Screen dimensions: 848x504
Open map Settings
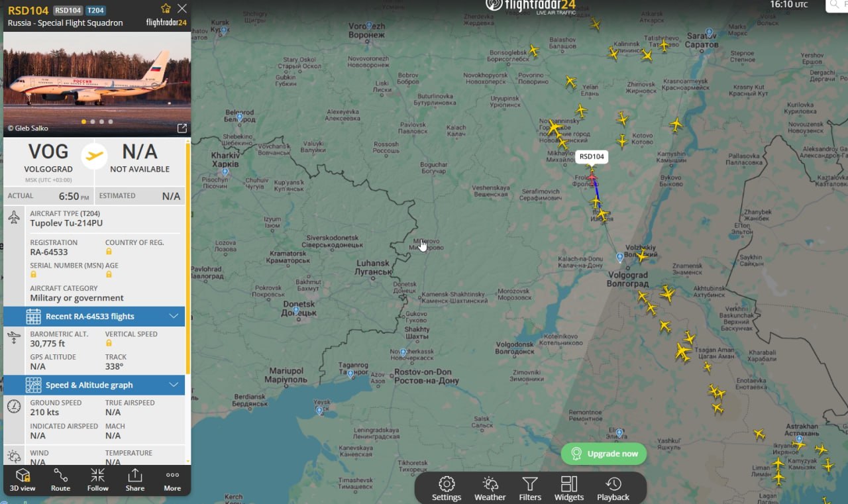coord(447,489)
